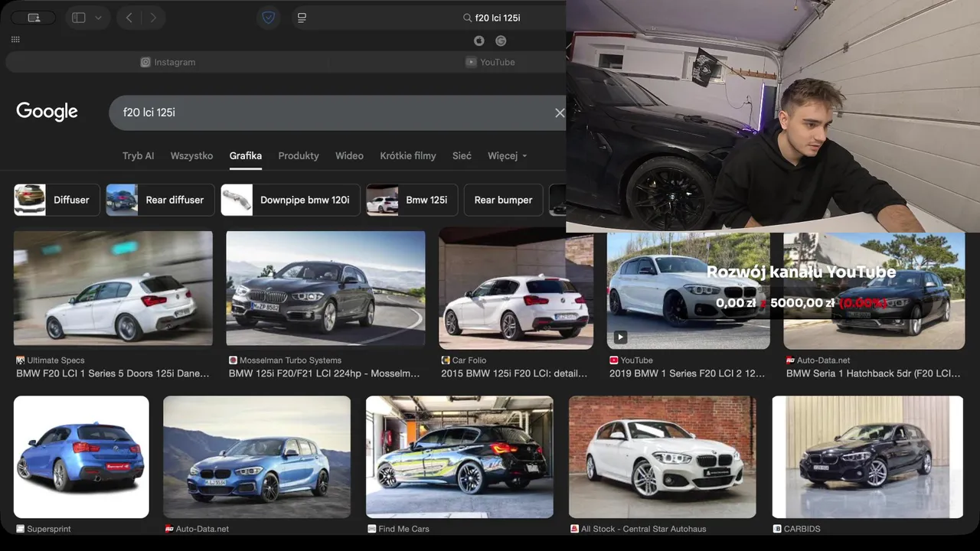Click the Ultimate Specs source label
The width and height of the screenshot is (980, 551).
pyautogui.click(x=51, y=360)
